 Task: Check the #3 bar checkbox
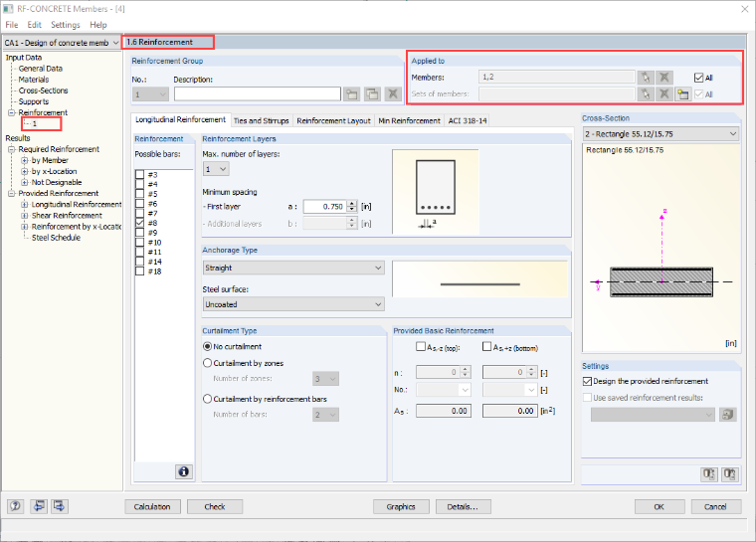140,175
